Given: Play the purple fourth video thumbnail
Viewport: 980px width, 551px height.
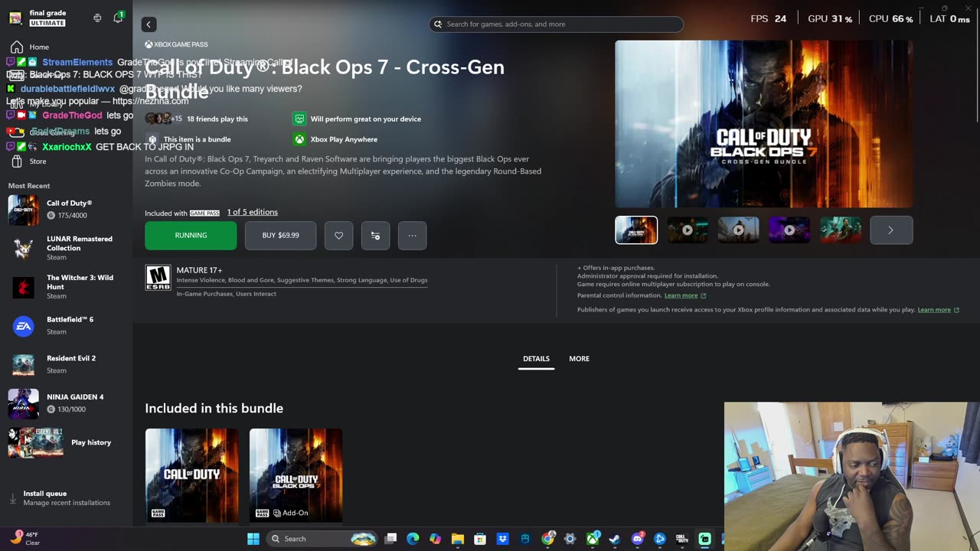Looking at the screenshot, I should click(x=789, y=230).
